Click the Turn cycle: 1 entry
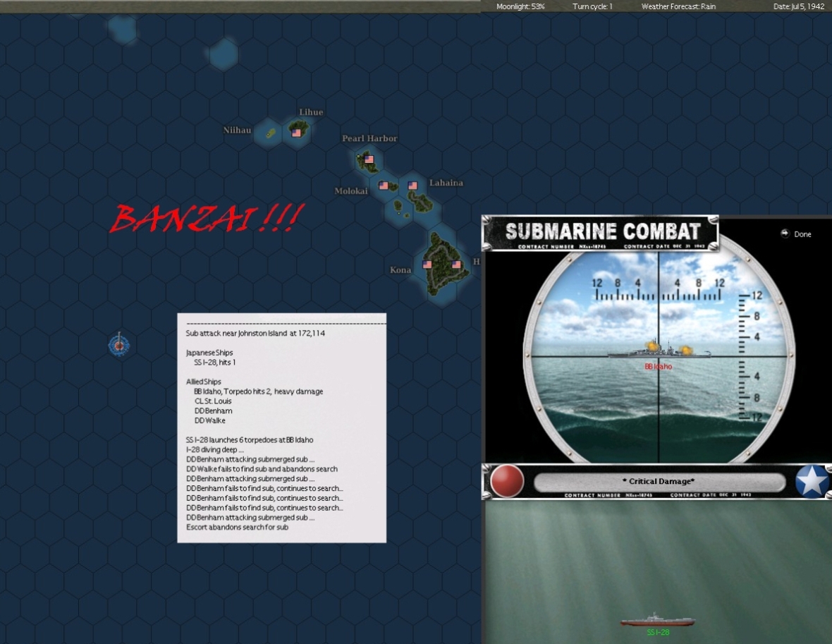The width and height of the screenshot is (832, 644). click(592, 6)
